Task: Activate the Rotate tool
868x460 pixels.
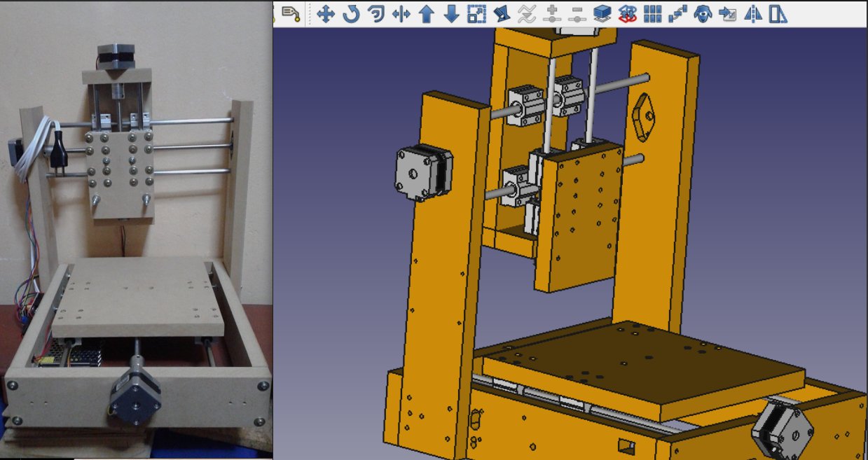Action: coord(350,13)
